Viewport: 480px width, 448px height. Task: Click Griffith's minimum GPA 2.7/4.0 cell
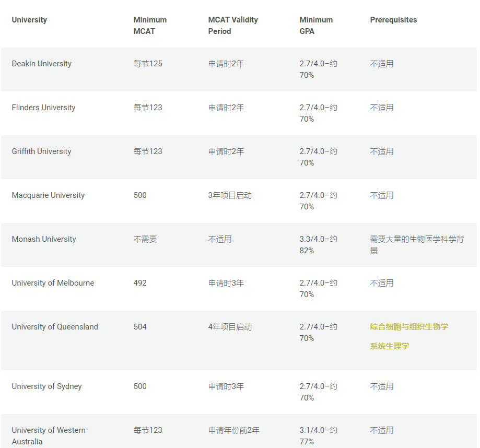point(319,157)
